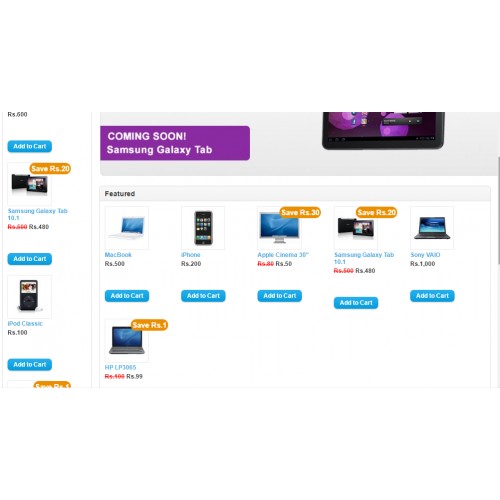The height and width of the screenshot is (500, 500).
Task: Open the Sony VAIO laptop image
Action: pyautogui.click(x=432, y=228)
